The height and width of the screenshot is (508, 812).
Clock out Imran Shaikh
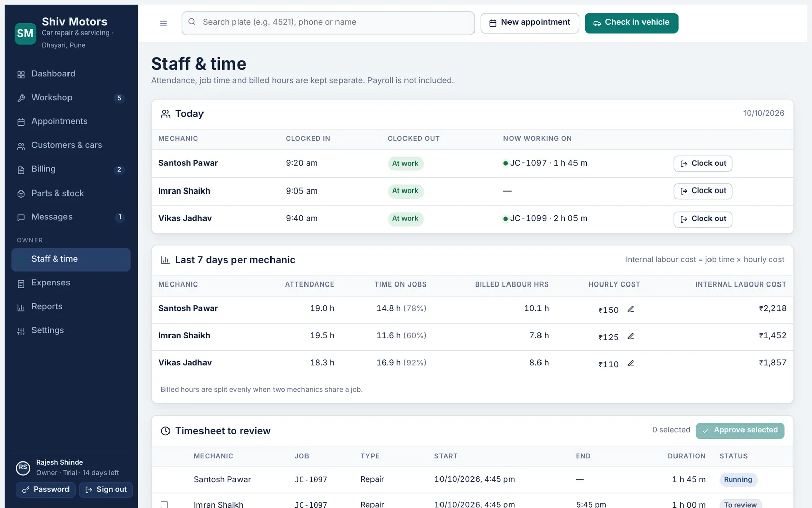coord(703,191)
